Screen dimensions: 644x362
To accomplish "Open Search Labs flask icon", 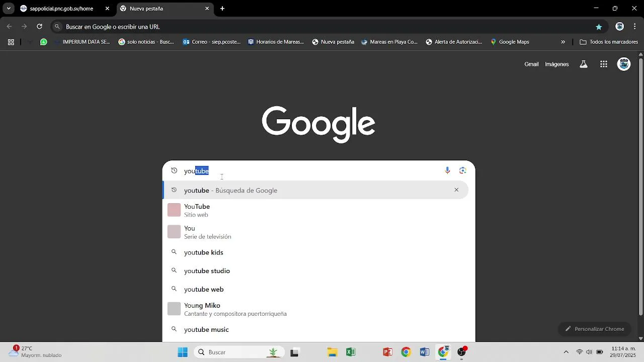I will 584,64.
